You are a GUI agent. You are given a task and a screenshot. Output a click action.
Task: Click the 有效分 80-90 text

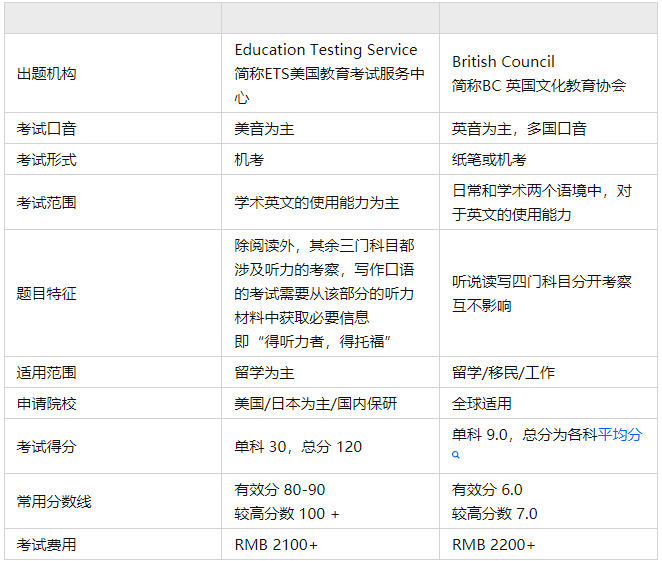tap(280, 490)
